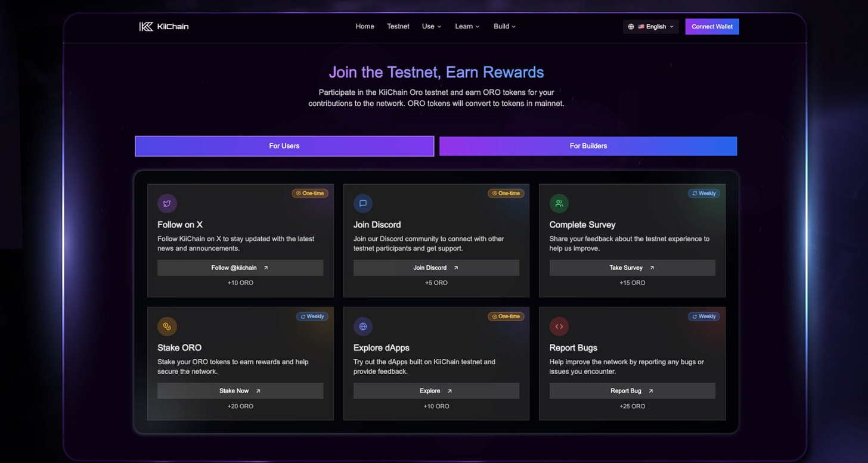Click the Connect Wallet button
The height and width of the screenshot is (463, 868).
(712, 27)
